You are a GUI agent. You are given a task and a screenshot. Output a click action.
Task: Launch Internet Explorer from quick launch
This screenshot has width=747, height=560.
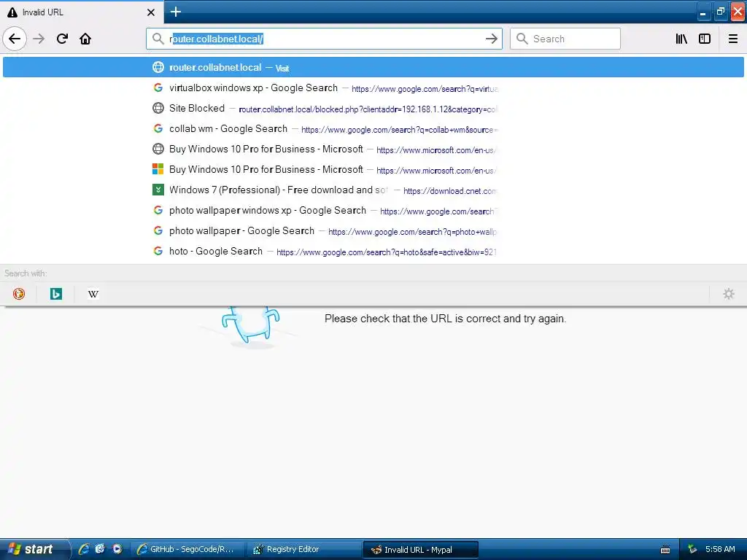pos(84,549)
